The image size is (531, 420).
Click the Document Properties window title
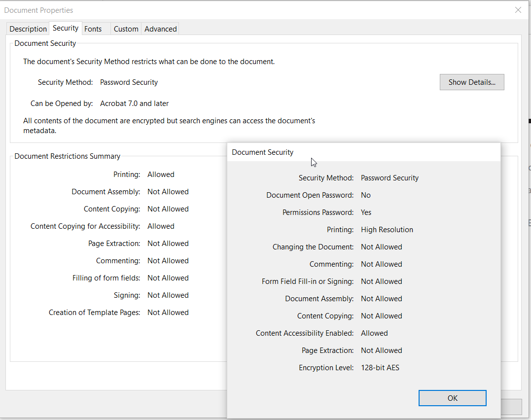pyautogui.click(x=38, y=10)
